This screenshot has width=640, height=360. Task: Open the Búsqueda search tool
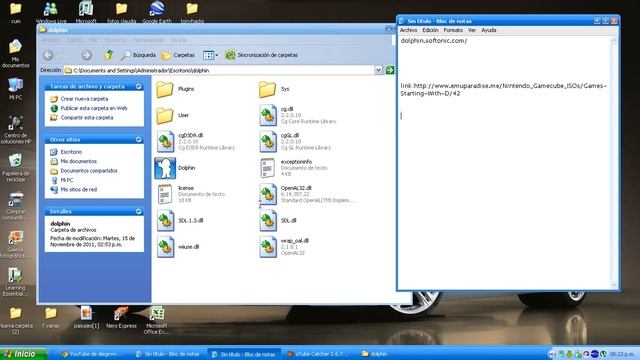[138, 55]
